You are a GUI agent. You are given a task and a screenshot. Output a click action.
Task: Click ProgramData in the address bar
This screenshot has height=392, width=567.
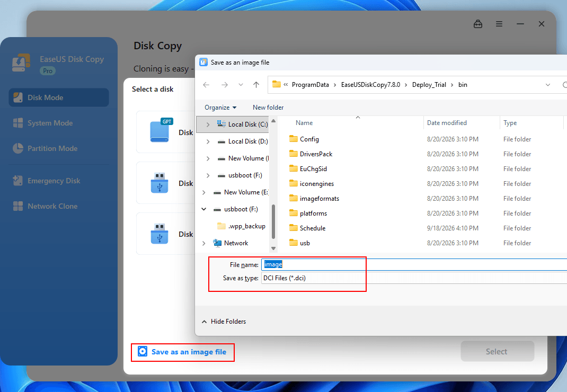310,85
